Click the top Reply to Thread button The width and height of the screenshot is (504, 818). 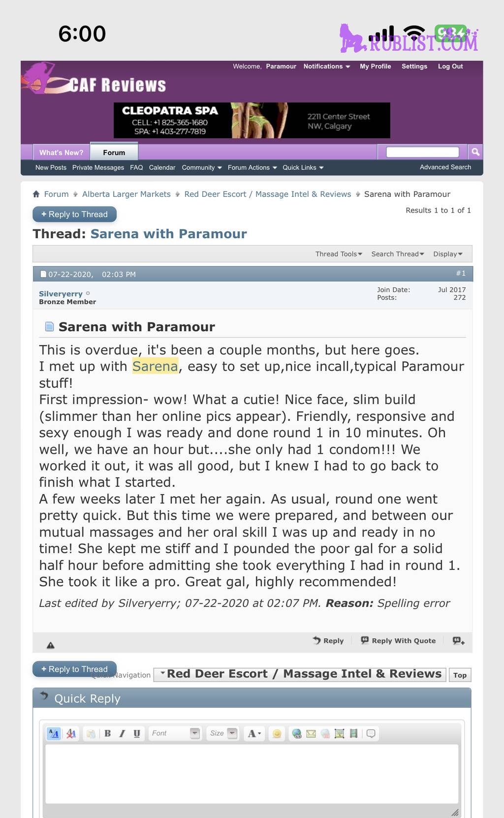point(74,214)
